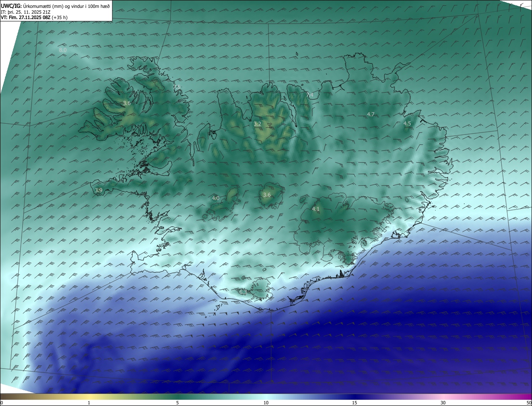This screenshot has width=532, height=406.
Task: Click the 3.6 value over the Westfjords peninsula
Action: tap(127, 103)
